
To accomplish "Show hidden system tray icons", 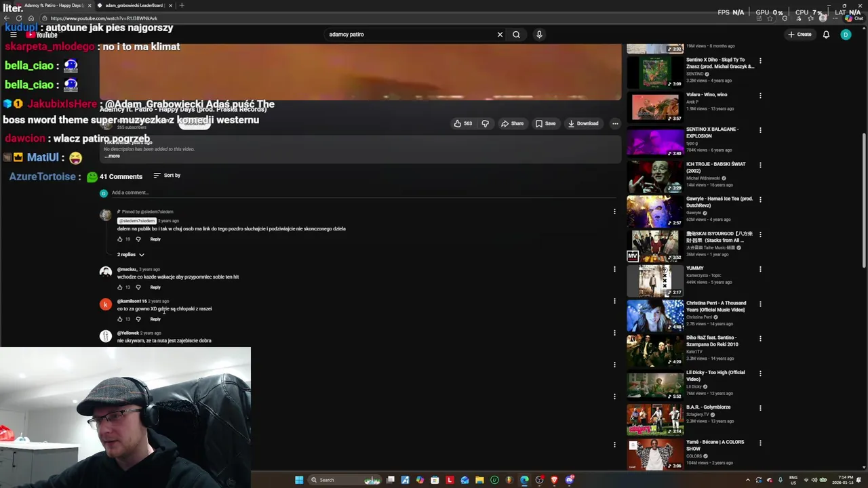I will point(748,480).
